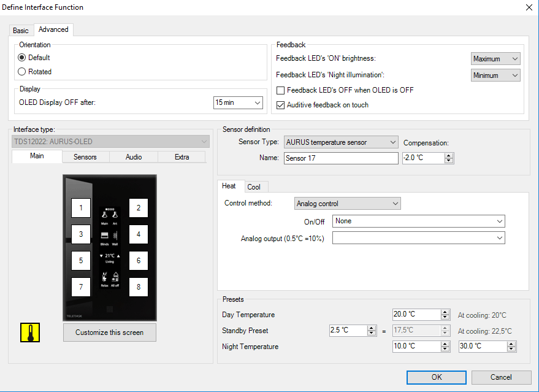Click panel button 5 on the touch panel
Image resolution: width=539 pixels, height=392 pixels.
coord(81,261)
